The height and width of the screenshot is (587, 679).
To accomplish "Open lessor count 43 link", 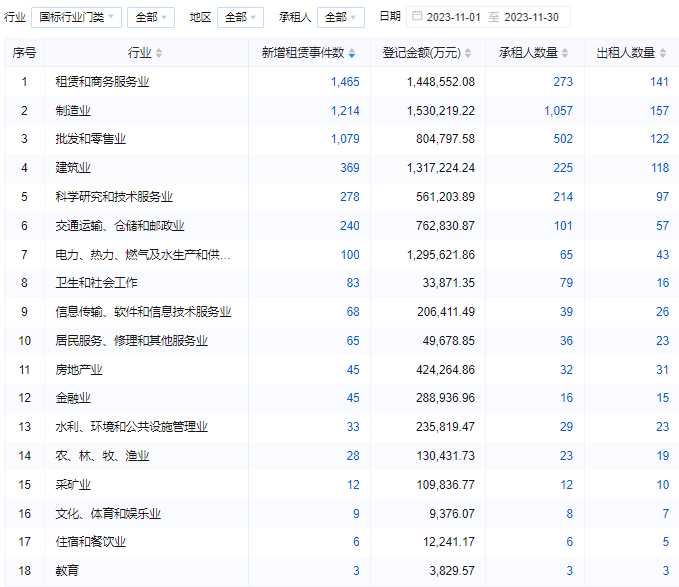I will click(x=663, y=255).
